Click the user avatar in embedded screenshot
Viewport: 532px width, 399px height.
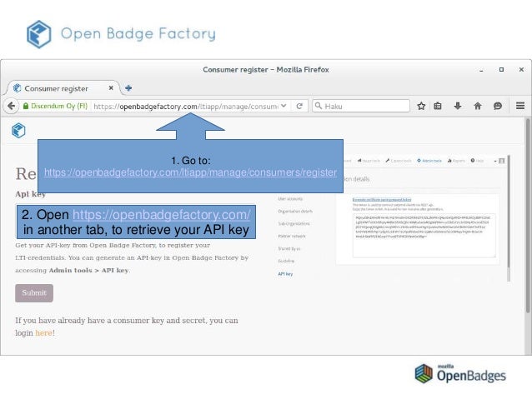click(x=502, y=161)
